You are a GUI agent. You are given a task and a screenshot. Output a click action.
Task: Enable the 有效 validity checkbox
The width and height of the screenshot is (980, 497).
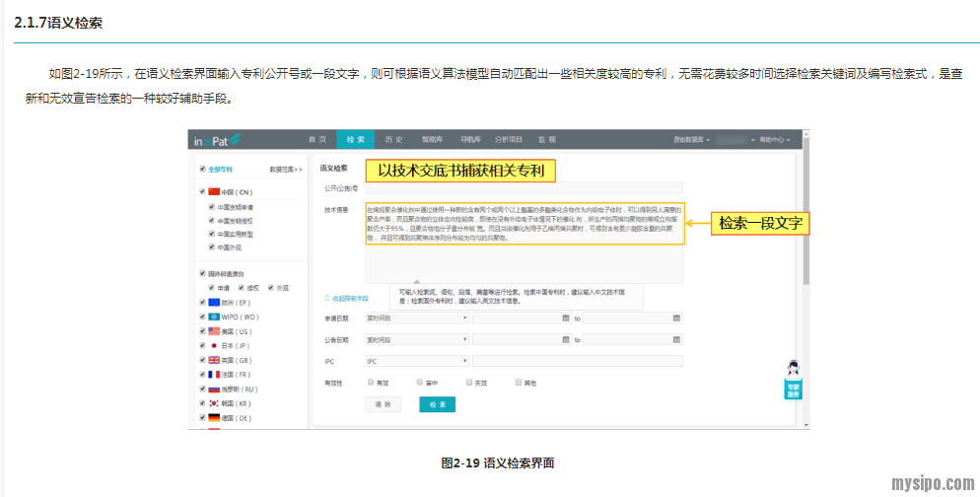(371, 382)
